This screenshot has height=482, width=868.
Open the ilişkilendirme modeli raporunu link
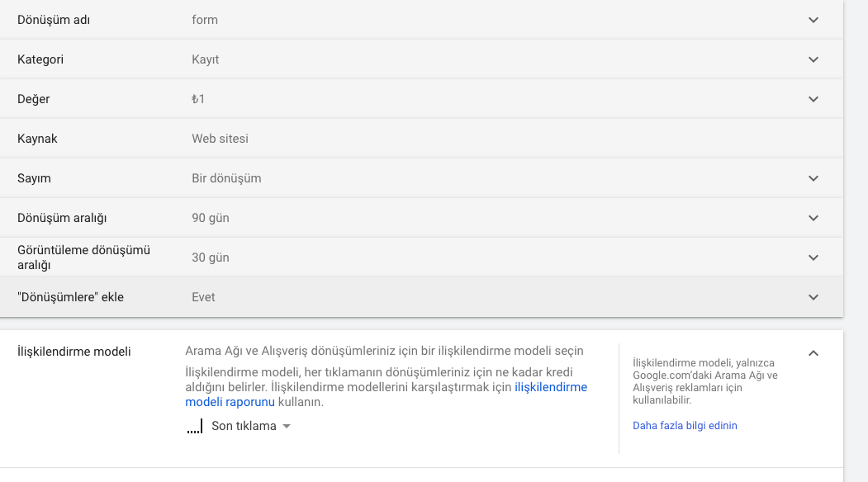tap(387, 395)
